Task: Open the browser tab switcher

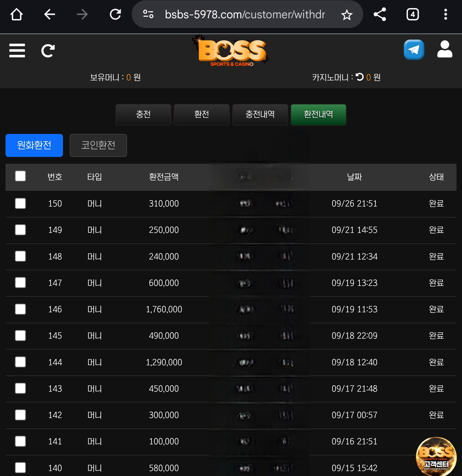Action: click(413, 14)
